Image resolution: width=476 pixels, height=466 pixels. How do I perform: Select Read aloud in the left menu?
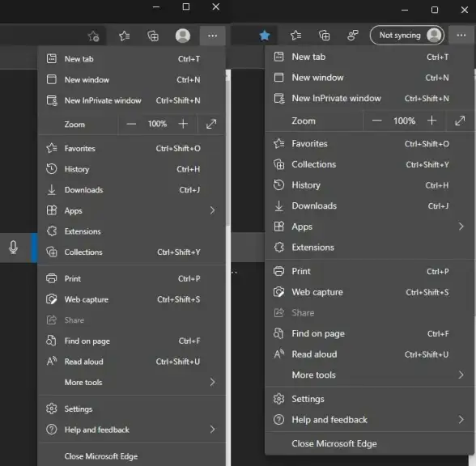click(x=131, y=362)
